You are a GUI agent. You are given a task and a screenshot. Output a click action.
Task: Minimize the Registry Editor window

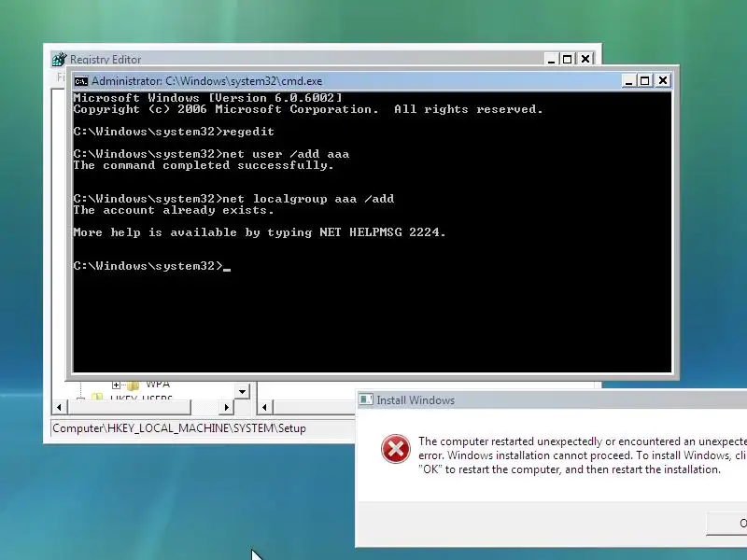551,59
